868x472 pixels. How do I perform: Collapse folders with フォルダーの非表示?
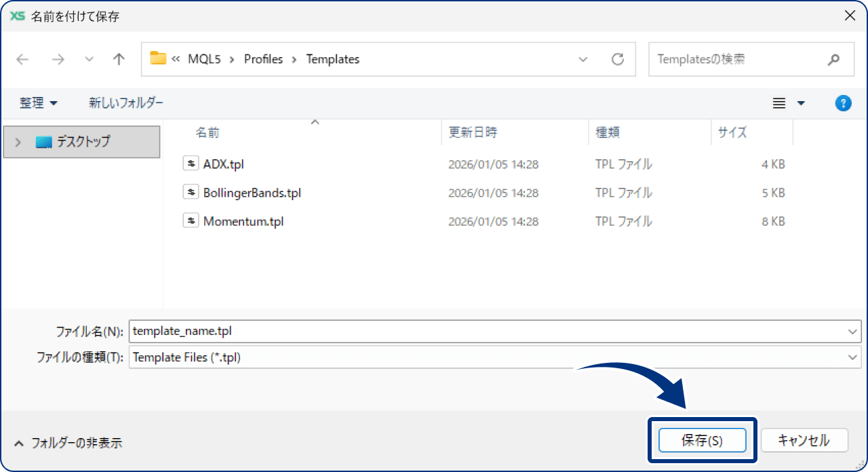(68, 443)
